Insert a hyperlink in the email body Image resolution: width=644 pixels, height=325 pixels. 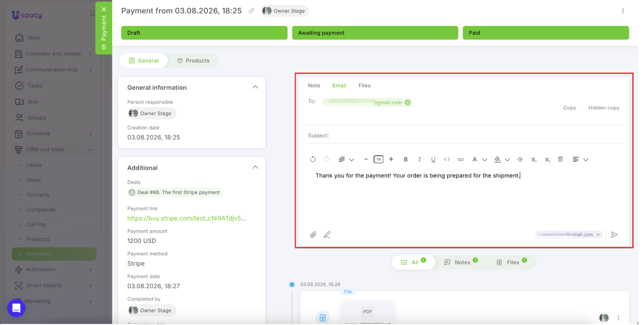(x=460, y=159)
